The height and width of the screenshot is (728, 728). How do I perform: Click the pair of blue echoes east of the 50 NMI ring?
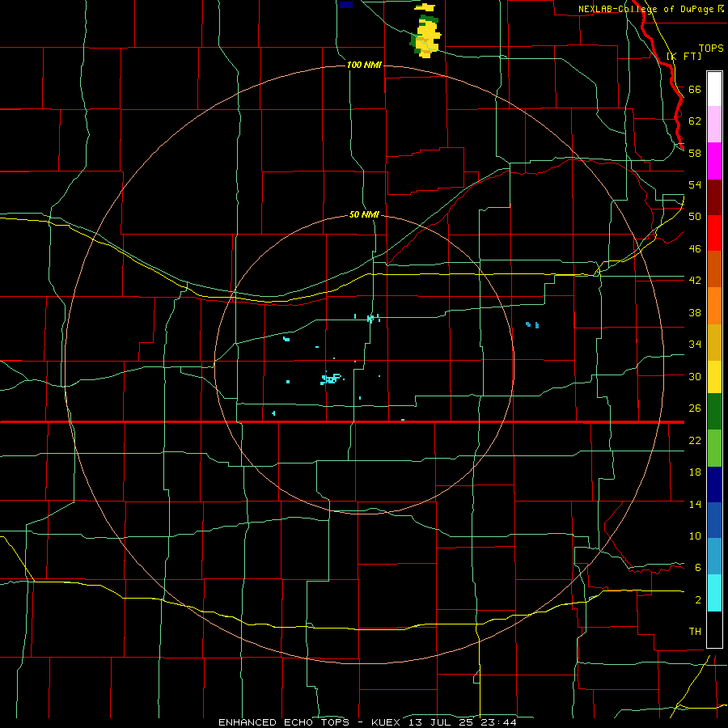[x=532, y=324]
